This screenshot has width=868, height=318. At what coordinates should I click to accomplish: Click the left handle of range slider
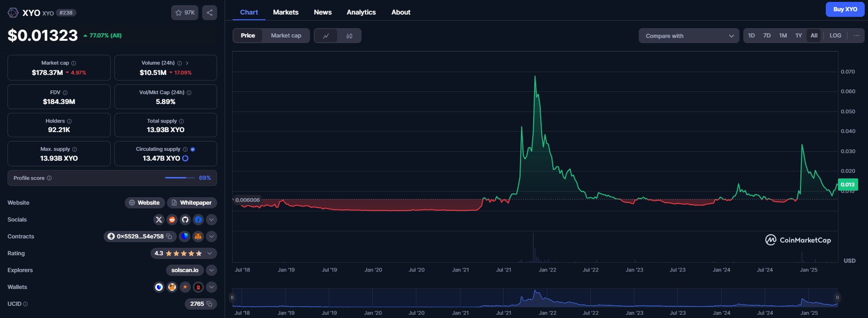[x=232, y=297]
